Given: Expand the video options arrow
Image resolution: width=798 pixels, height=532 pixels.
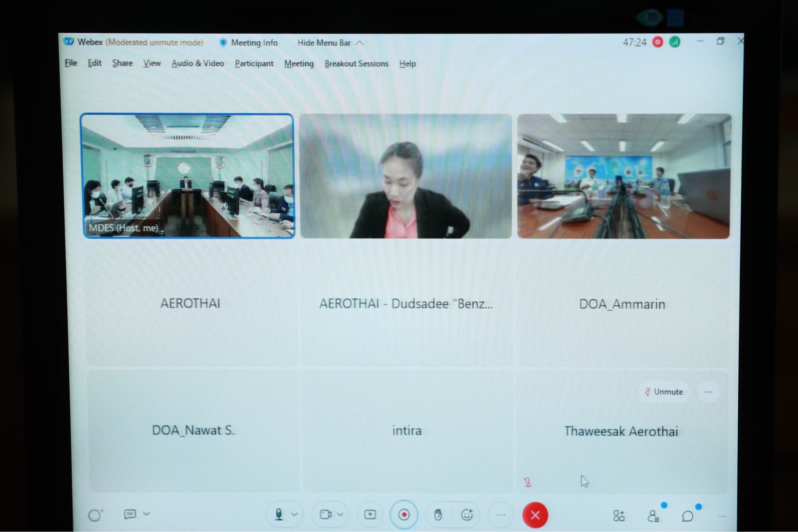Looking at the screenshot, I should click(x=340, y=514).
